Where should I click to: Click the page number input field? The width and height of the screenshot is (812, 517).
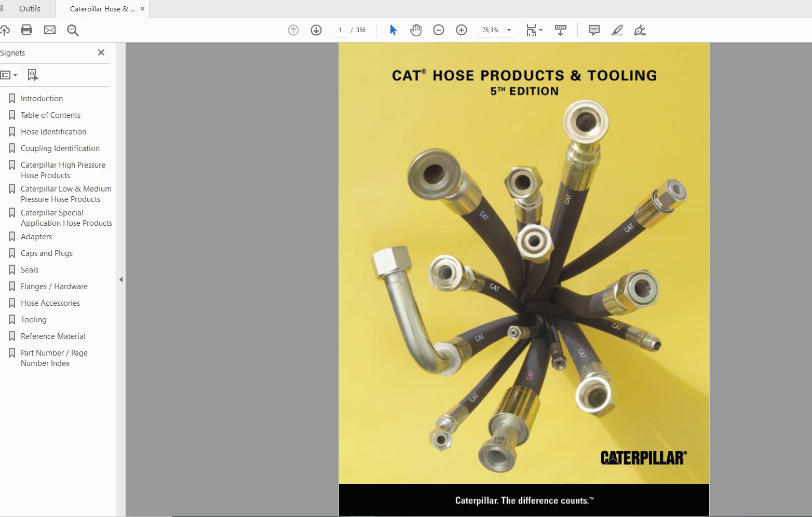340,30
